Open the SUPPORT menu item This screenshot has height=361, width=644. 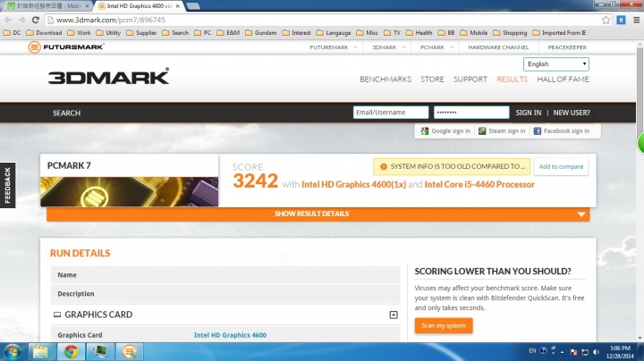point(470,80)
